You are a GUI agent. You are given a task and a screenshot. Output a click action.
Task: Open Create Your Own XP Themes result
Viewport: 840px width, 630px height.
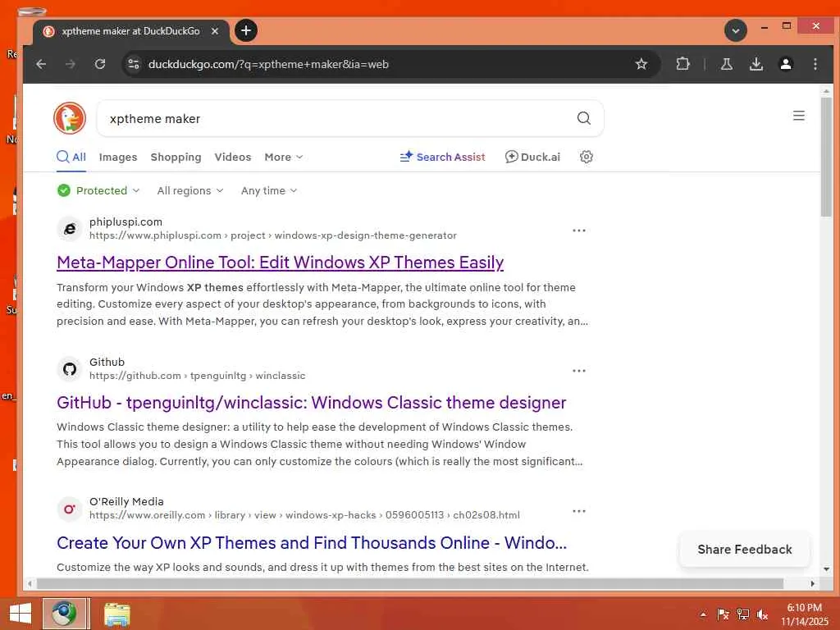pyautogui.click(x=312, y=543)
